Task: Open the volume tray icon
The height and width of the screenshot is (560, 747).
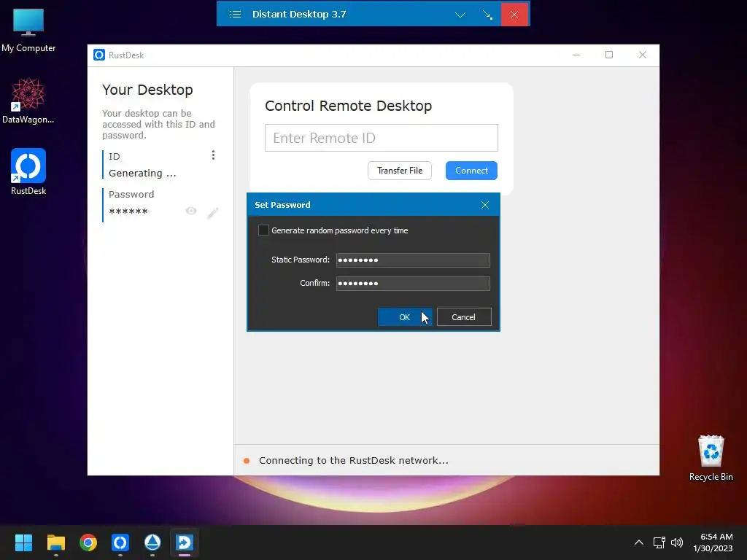Action: pyautogui.click(x=676, y=542)
